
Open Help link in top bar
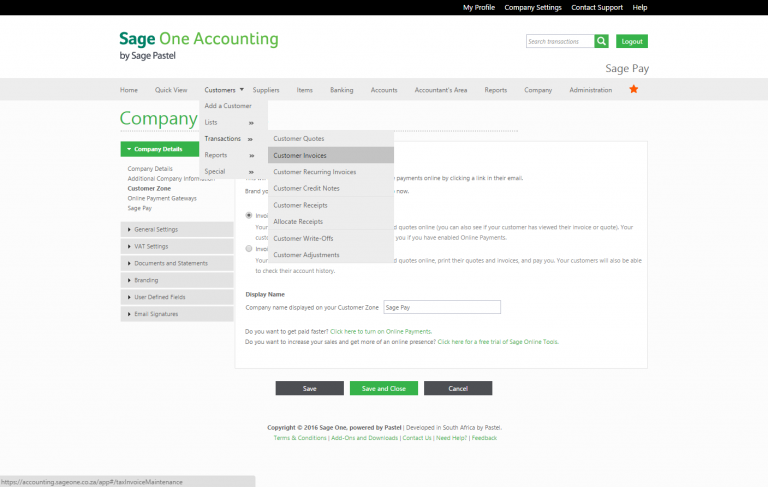[x=640, y=7]
